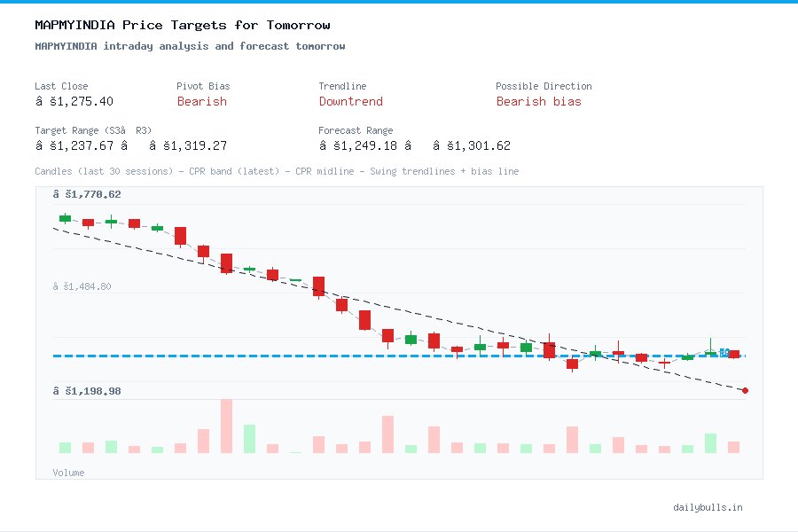The width and height of the screenshot is (798, 532).
Task: Select the tallest red volume bar
Action: [226, 426]
